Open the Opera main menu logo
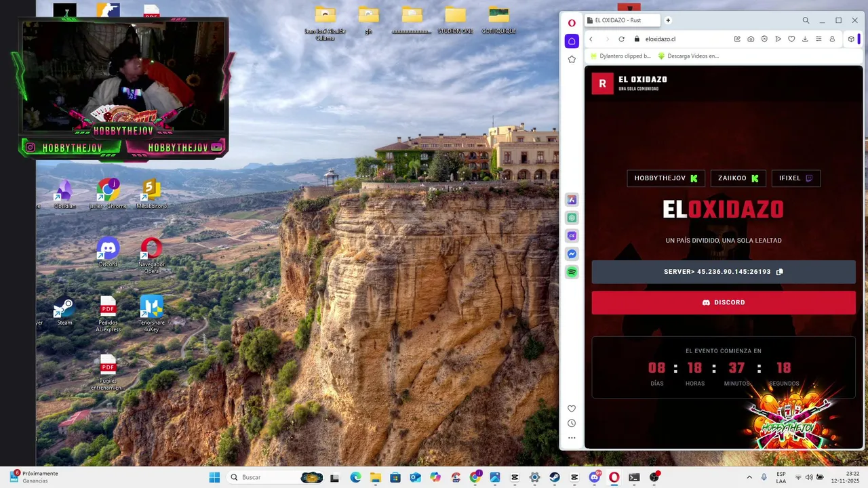Viewport: 868px width, 488px height. click(572, 22)
